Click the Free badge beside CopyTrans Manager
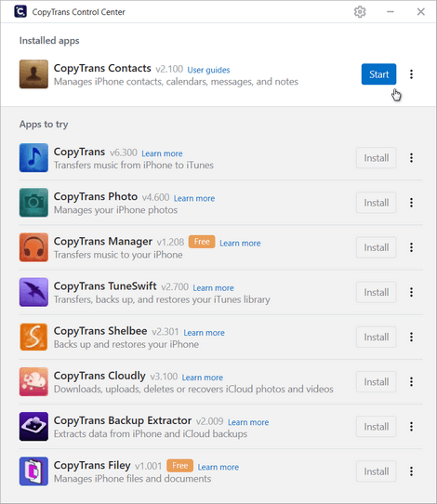Viewport: 437px width, 504px height. (x=202, y=242)
